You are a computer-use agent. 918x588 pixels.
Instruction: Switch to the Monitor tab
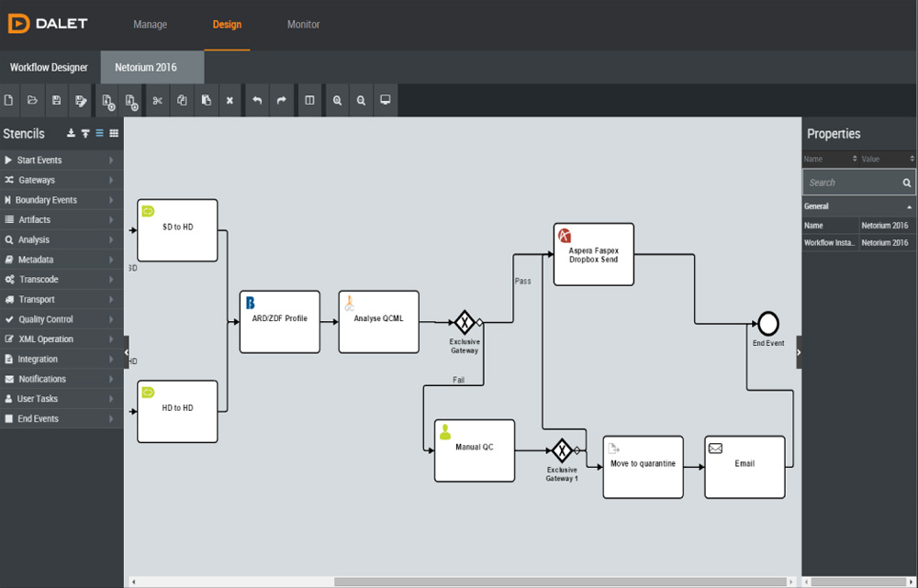(303, 25)
